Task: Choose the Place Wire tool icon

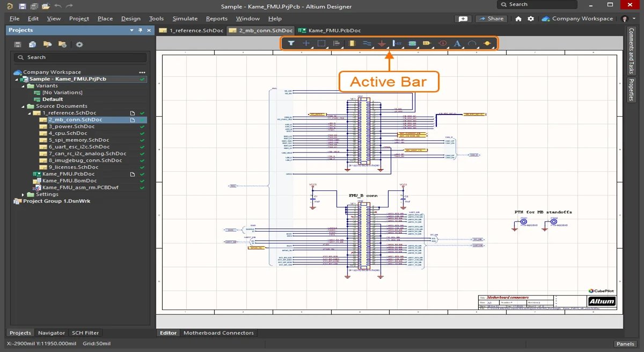Action: click(x=367, y=43)
